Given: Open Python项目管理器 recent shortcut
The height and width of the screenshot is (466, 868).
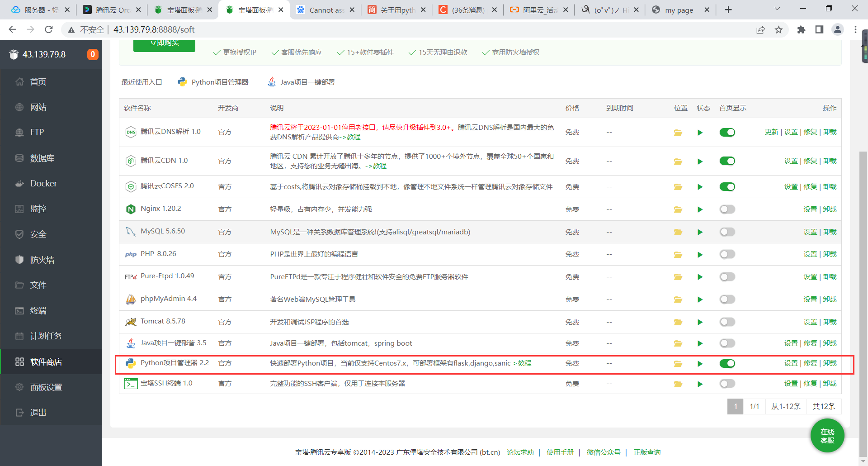Looking at the screenshot, I should (x=213, y=82).
